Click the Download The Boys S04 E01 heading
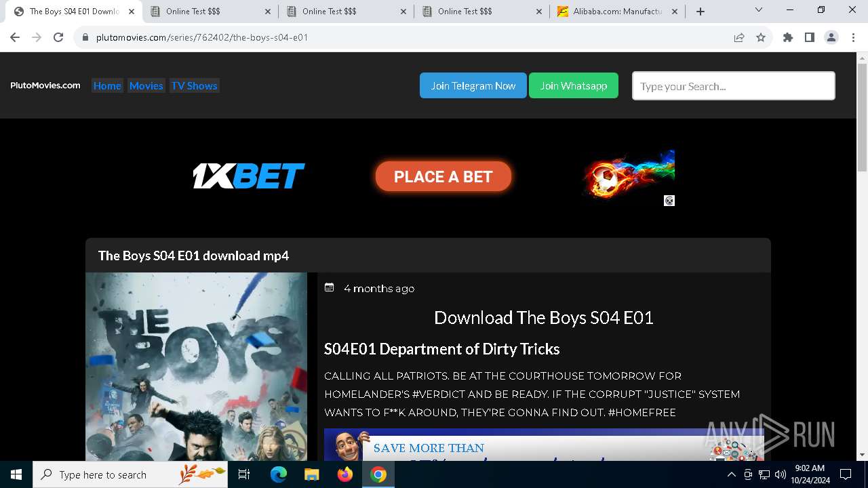This screenshot has height=488, width=868. click(x=544, y=317)
